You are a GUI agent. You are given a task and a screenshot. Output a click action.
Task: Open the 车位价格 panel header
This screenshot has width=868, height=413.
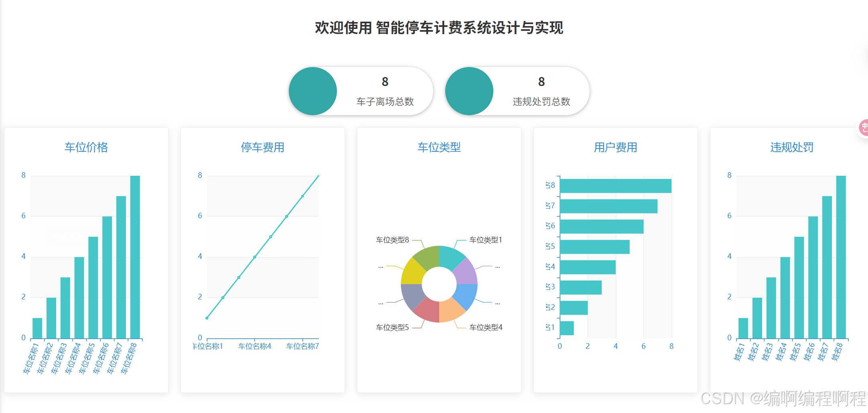click(x=86, y=147)
